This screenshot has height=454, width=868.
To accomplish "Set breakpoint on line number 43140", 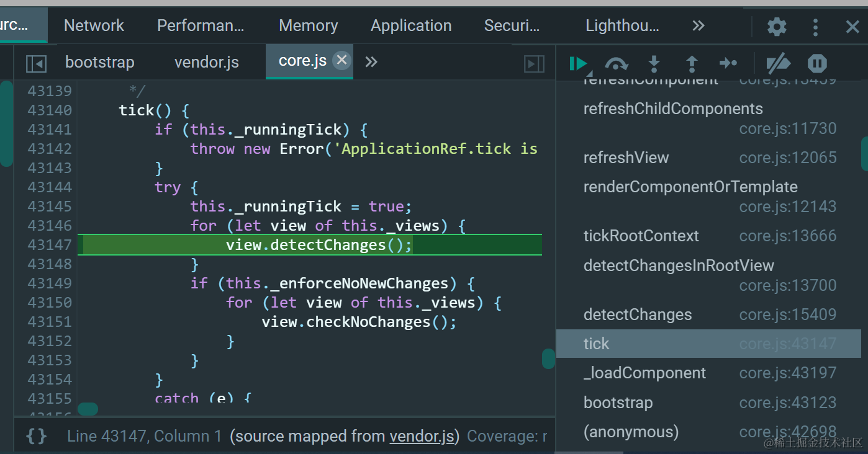I will pos(50,110).
